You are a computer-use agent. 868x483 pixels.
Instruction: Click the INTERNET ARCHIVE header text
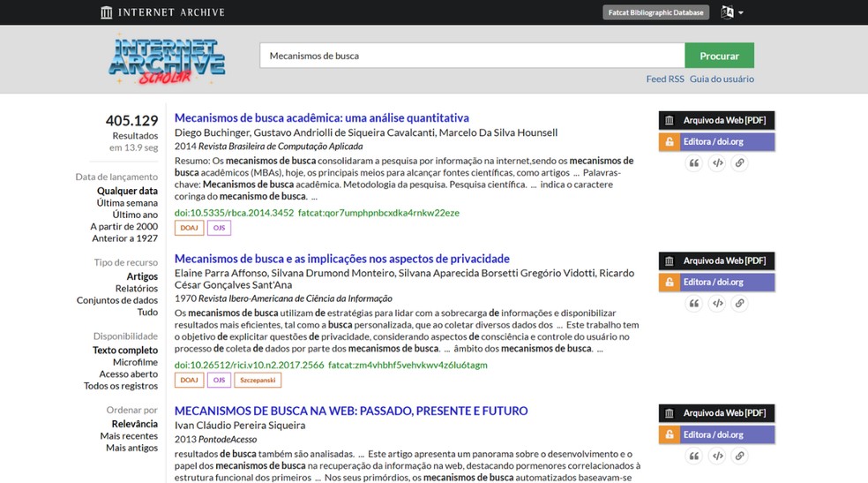point(172,12)
